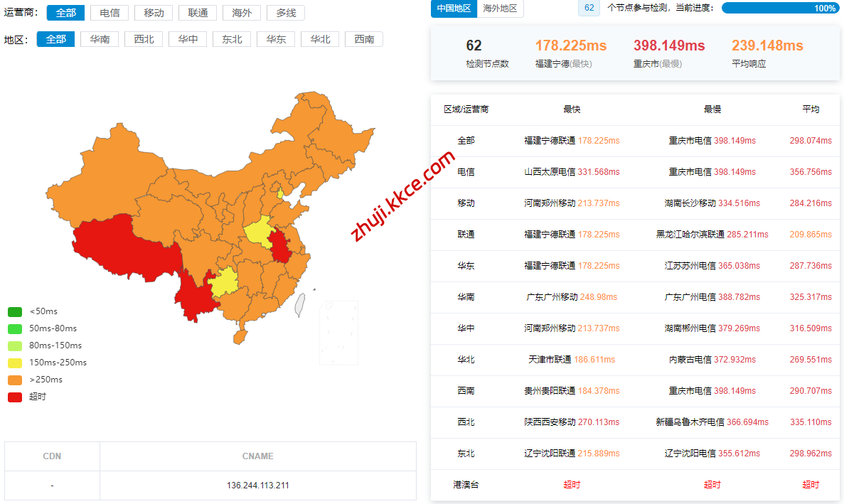Switch to the 海外地区 tab

(501, 9)
